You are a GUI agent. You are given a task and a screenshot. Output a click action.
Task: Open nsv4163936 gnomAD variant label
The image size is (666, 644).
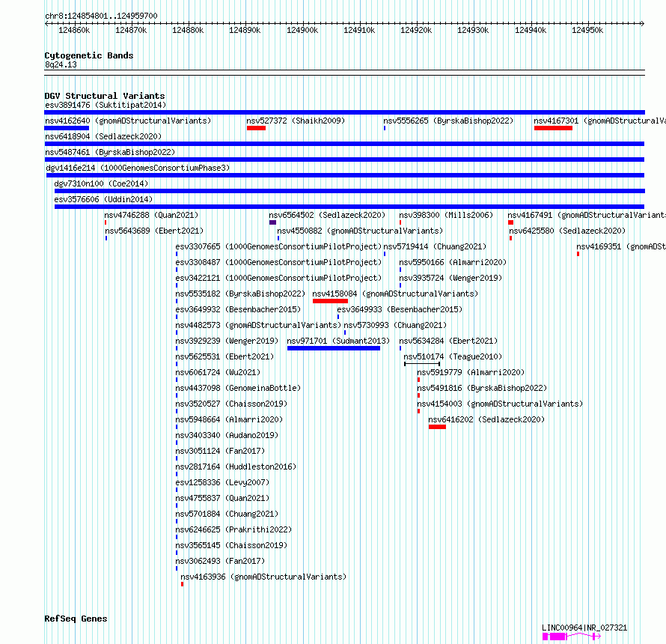tap(263, 577)
